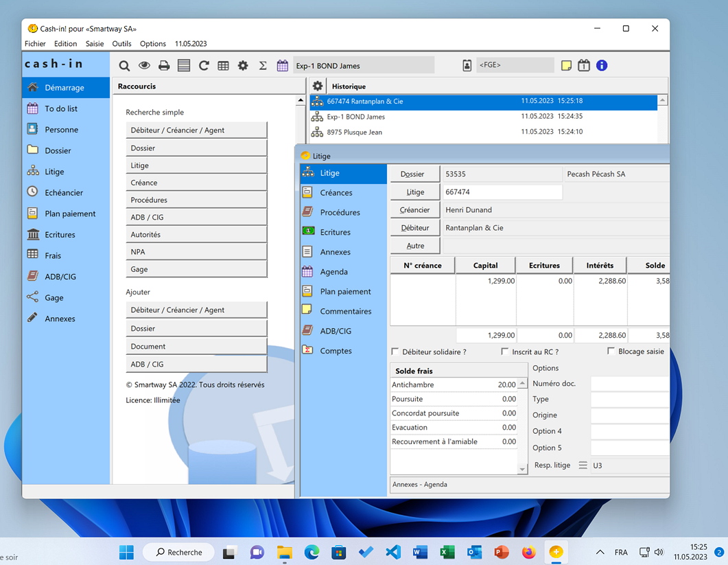Click the eye view icon in toolbar

(144, 66)
